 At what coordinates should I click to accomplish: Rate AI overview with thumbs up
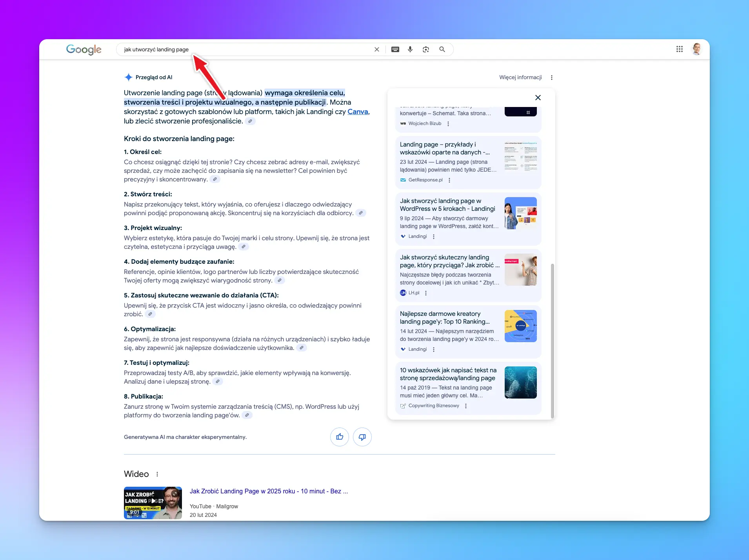[340, 437]
